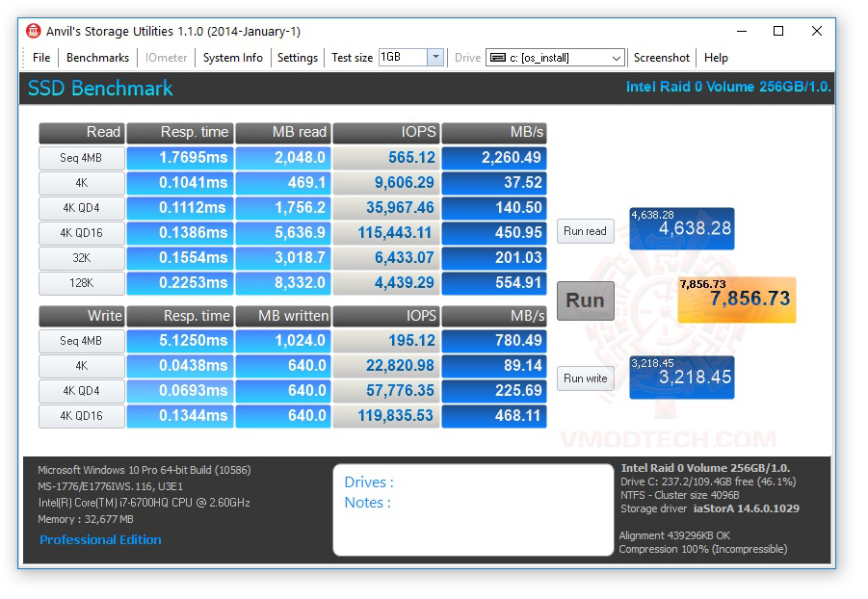This screenshot has height=599, width=868.
Task: Expand the Test size dropdown arrow
Action: click(x=435, y=57)
